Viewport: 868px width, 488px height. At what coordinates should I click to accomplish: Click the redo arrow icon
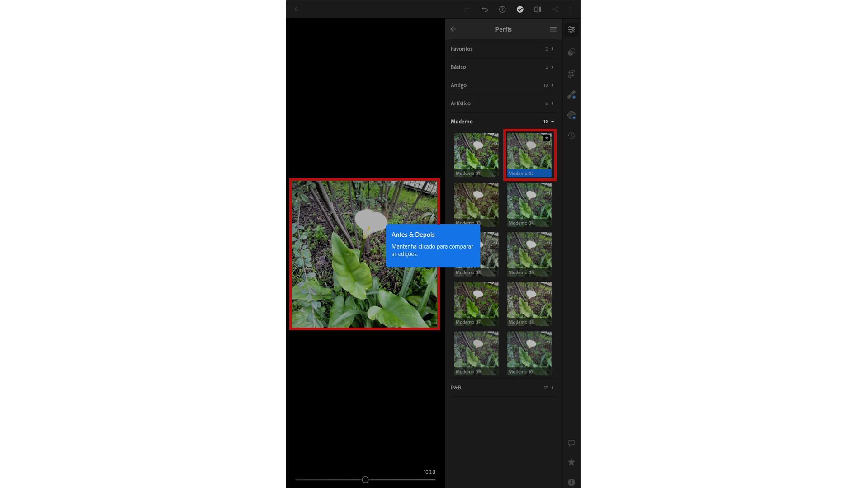coord(467,9)
